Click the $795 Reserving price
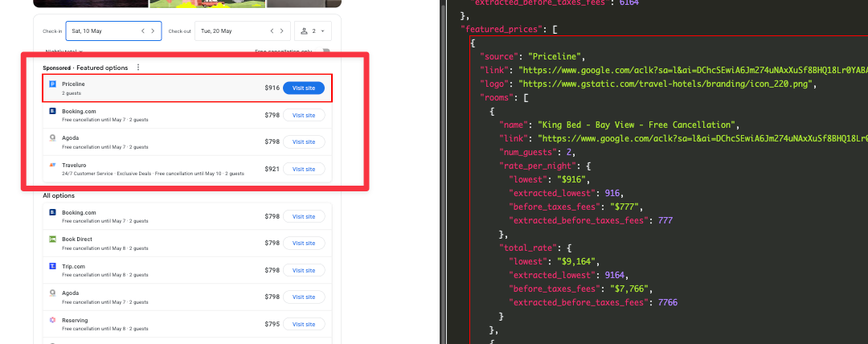This screenshot has width=868, height=344. (x=272, y=324)
